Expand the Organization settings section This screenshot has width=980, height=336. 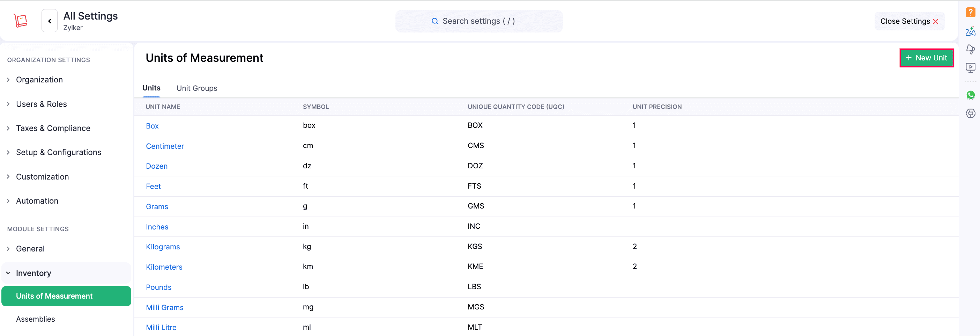click(39, 80)
